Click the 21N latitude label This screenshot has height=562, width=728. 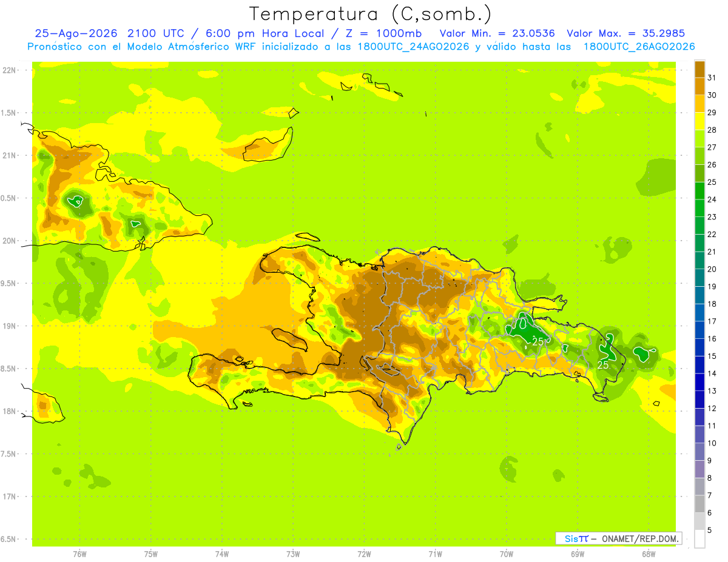9,155
